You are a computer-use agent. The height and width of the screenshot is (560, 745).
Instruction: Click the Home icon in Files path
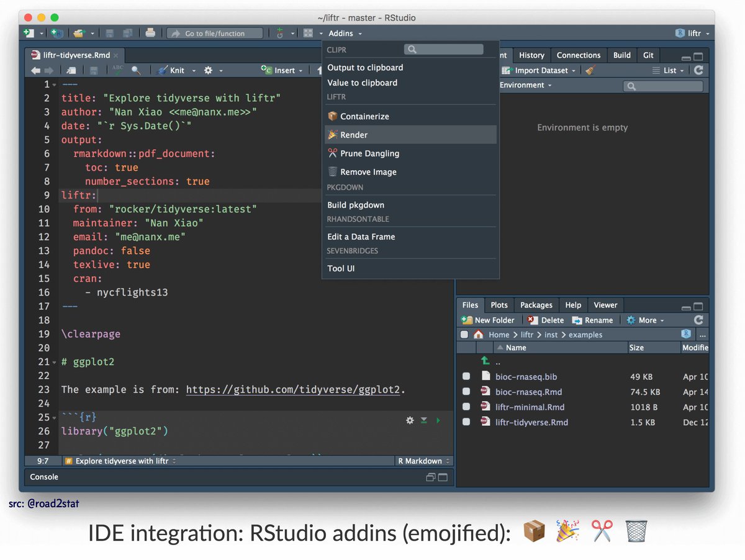478,334
